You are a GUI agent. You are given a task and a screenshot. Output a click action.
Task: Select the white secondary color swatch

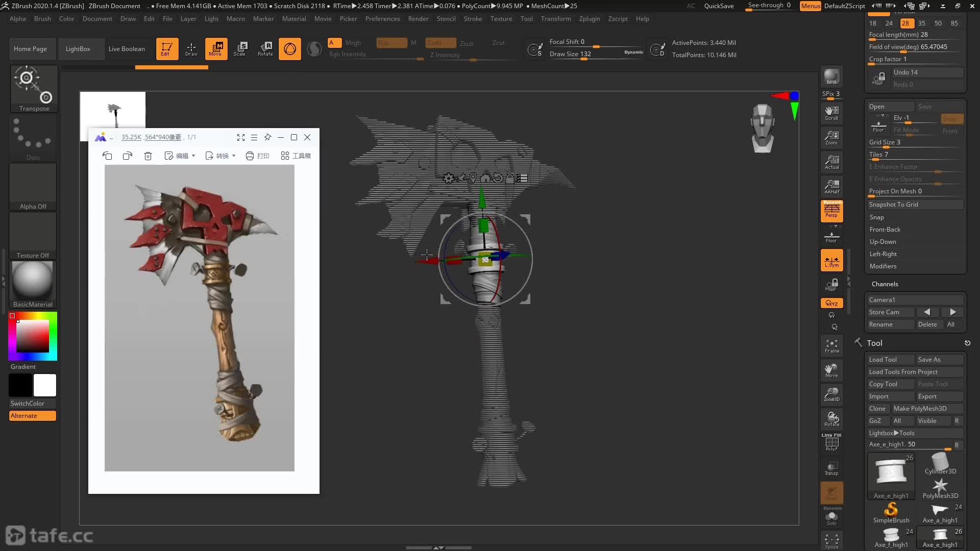click(x=45, y=385)
